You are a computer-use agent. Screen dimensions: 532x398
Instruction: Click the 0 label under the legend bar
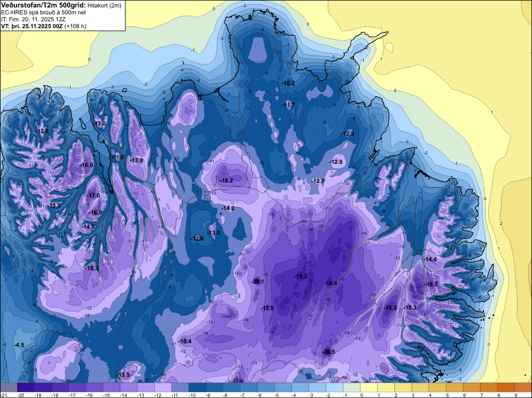tap(361, 395)
